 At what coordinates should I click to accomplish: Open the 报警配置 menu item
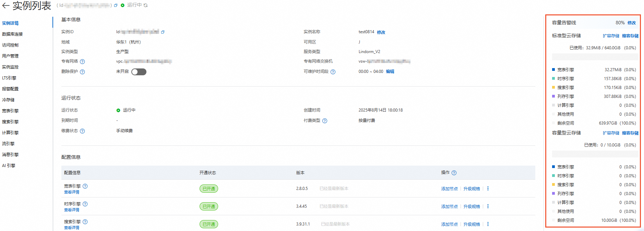[x=10, y=89]
